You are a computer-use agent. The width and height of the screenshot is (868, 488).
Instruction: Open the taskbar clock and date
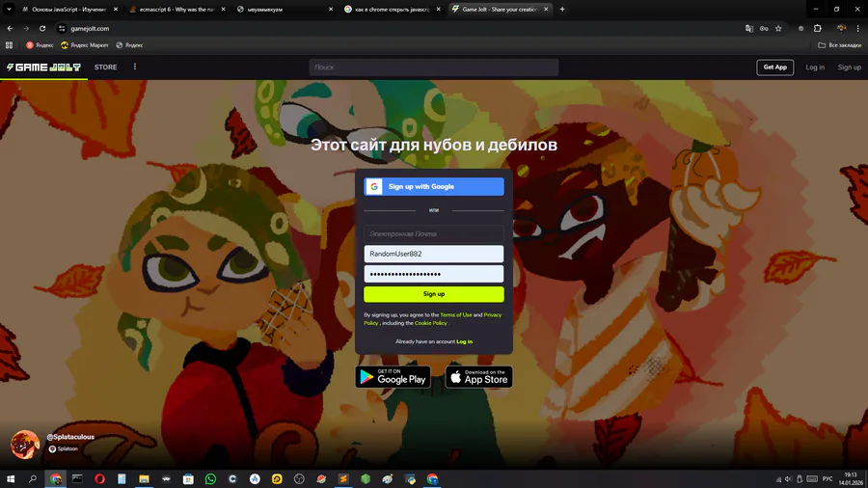coord(852,478)
